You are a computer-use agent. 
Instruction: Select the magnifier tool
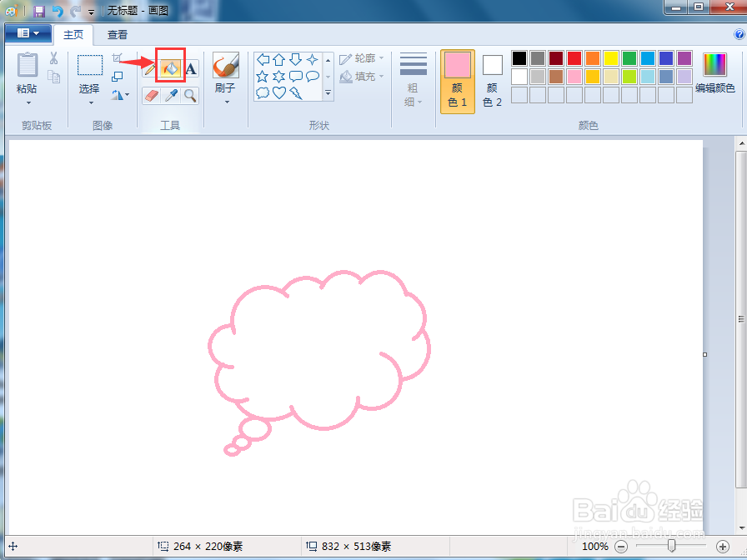191,96
